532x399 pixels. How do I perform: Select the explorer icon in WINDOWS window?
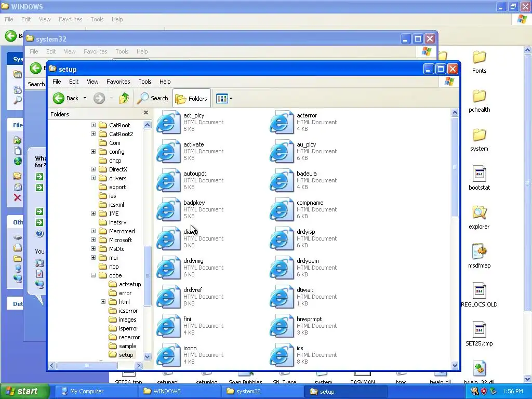pos(479,218)
